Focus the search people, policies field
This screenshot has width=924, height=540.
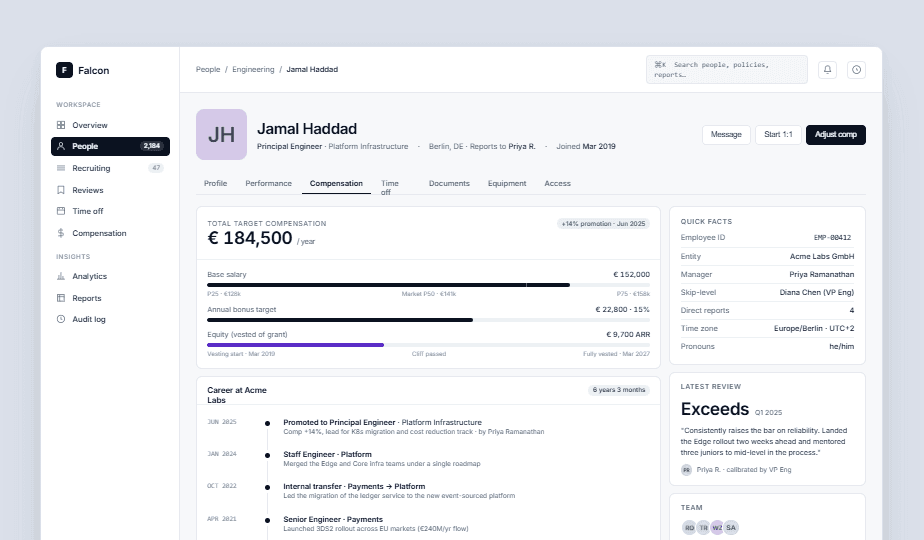pyautogui.click(x=727, y=70)
